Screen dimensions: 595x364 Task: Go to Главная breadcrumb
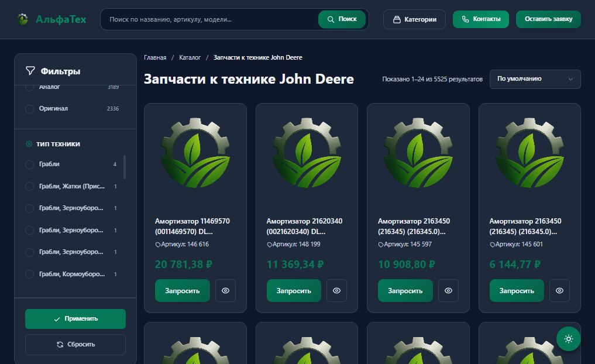155,57
